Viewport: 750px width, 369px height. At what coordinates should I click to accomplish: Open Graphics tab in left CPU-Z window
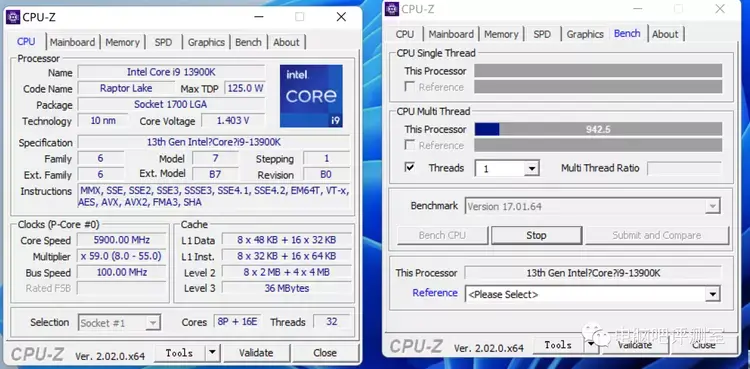tap(206, 42)
